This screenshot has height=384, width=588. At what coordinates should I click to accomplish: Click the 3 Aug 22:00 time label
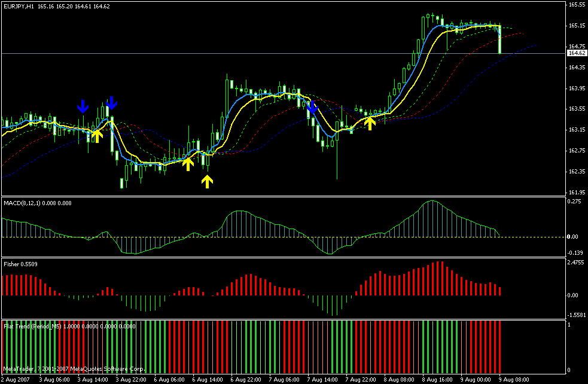click(130, 380)
